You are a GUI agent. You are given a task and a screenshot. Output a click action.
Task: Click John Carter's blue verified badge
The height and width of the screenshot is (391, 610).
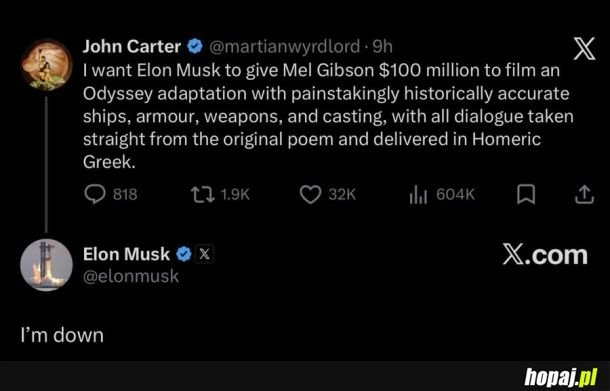pyautogui.click(x=195, y=47)
